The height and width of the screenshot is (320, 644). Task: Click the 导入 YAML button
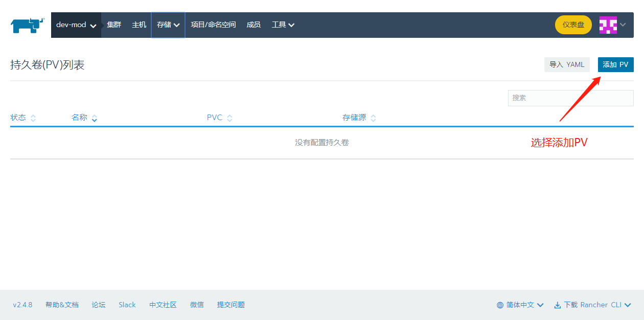point(567,64)
